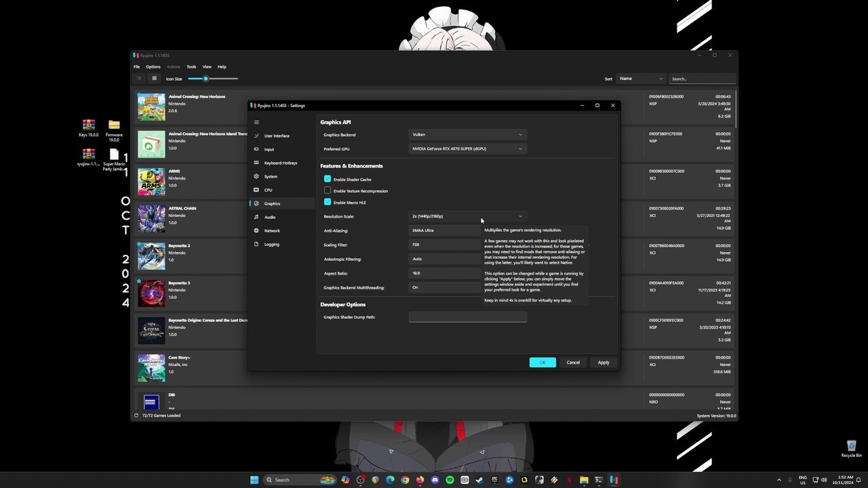Open Graphics Backend Multithreading dropdown

coord(445,287)
